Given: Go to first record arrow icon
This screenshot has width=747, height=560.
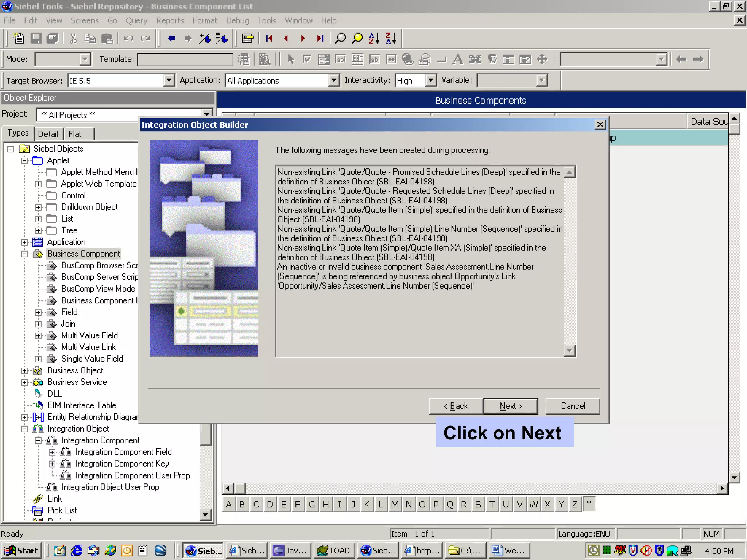Looking at the screenshot, I should click(x=269, y=38).
